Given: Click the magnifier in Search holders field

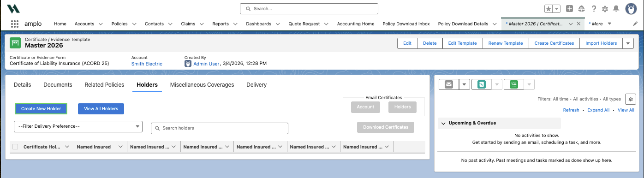Looking at the screenshot, I should pos(158,128).
